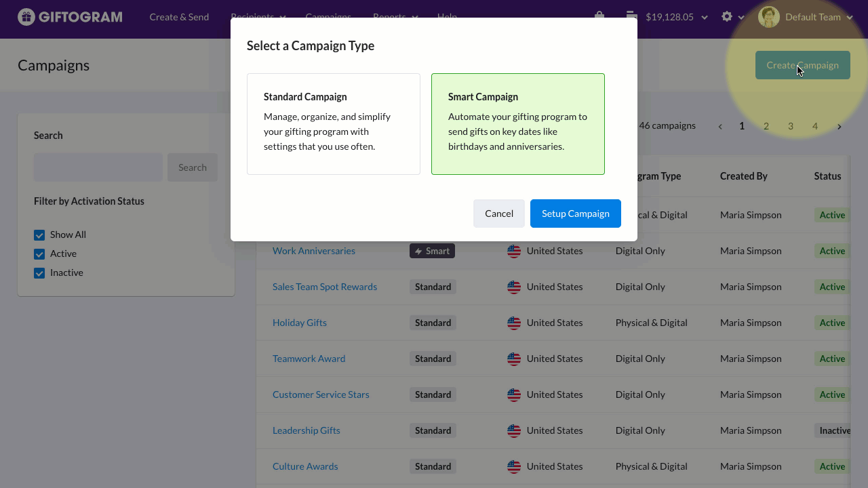Click US flag in Culture Awards row
Screen dimensions: 868x488
(514, 466)
